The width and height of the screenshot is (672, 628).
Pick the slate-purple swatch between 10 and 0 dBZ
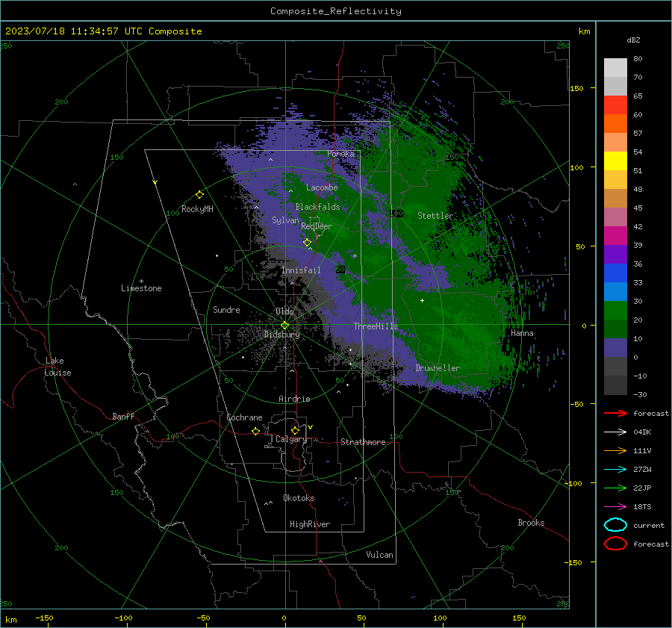[x=615, y=348]
